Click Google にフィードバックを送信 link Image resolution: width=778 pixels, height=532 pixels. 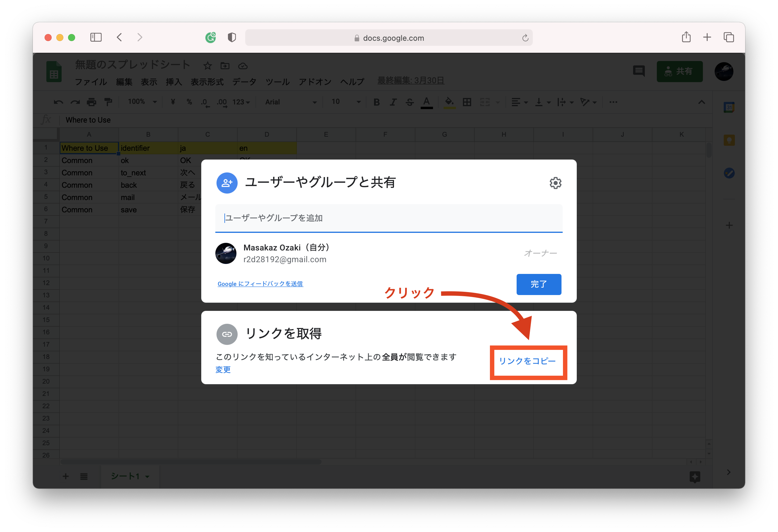click(x=260, y=283)
